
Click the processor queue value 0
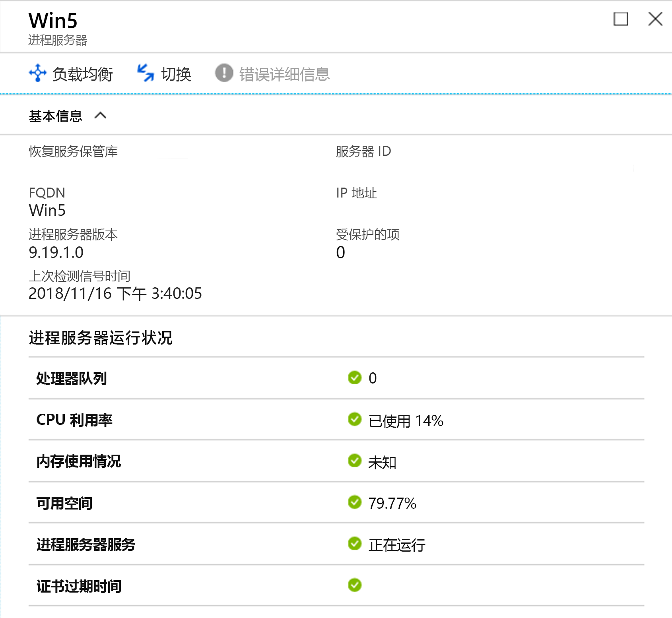coord(373,378)
